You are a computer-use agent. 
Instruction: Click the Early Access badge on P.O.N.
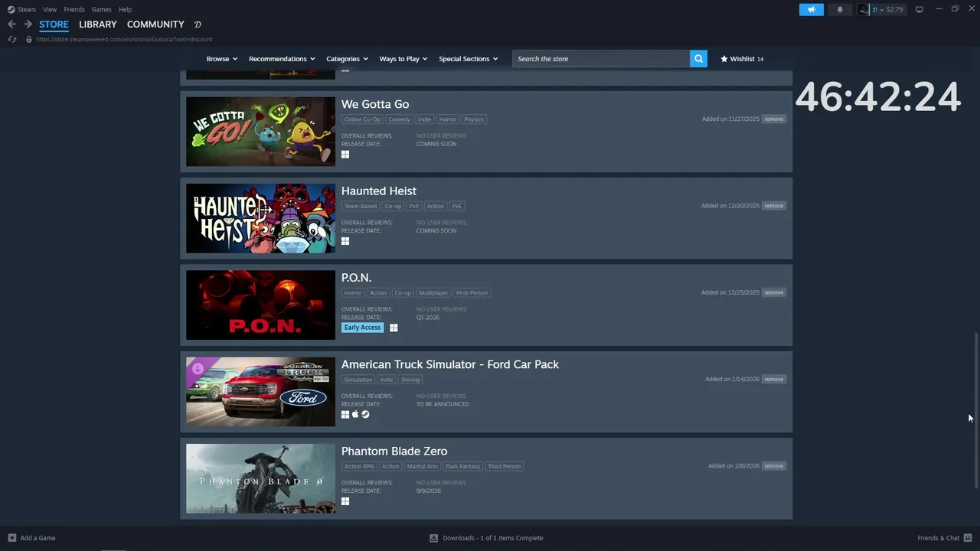(x=362, y=328)
